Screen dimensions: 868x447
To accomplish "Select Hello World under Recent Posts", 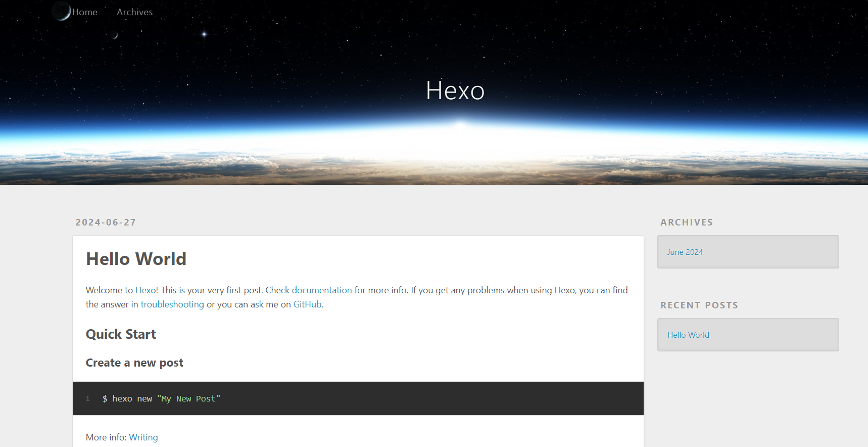I will coord(688,335).
